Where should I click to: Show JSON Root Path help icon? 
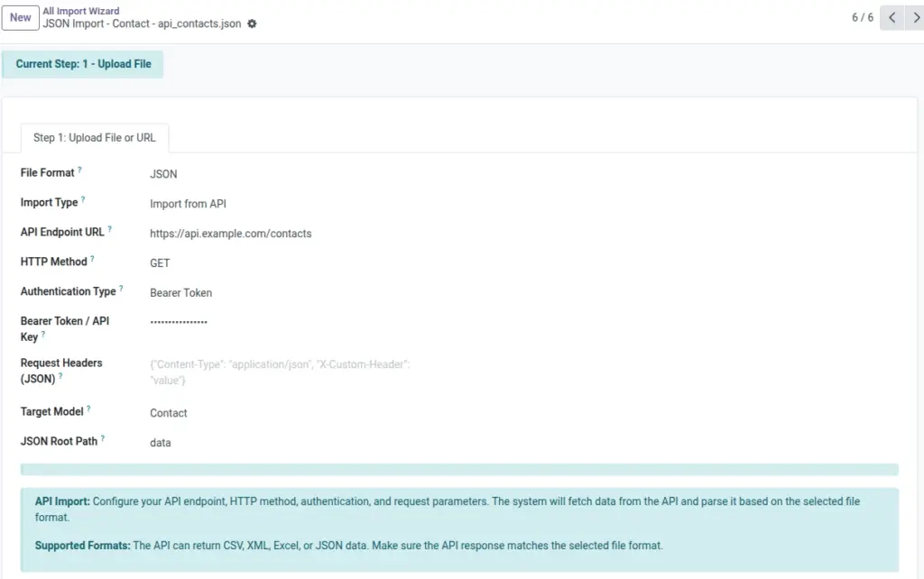(x=103, y=438)
